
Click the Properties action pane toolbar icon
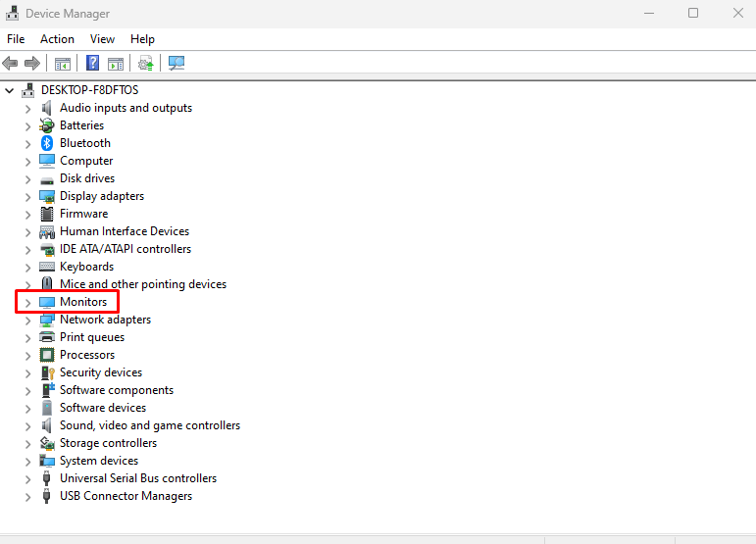116,63
